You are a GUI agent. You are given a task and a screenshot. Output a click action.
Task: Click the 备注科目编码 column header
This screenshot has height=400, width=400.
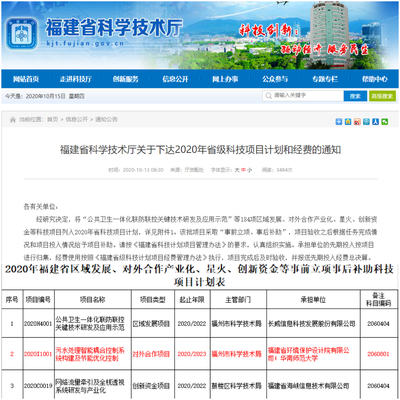379,300
